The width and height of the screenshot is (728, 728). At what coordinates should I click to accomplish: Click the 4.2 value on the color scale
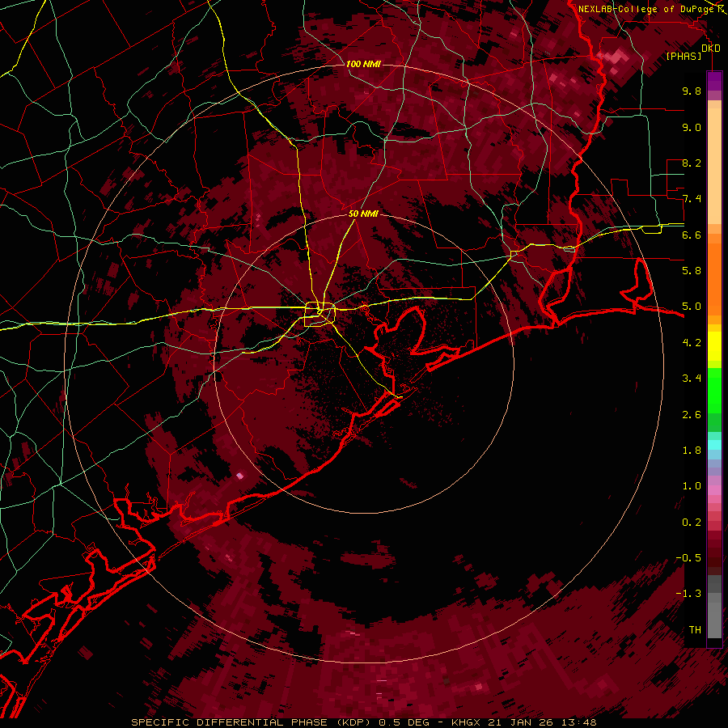tap(692, 343)
